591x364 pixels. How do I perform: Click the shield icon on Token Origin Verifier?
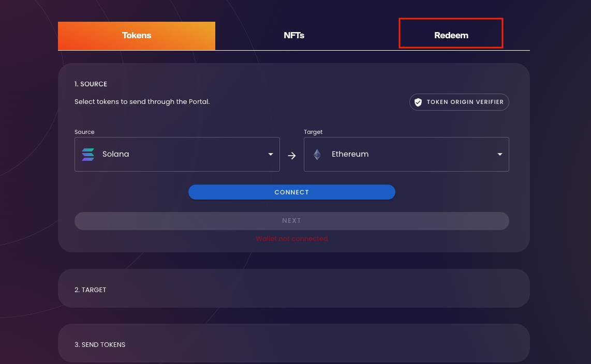pos(418,102)
